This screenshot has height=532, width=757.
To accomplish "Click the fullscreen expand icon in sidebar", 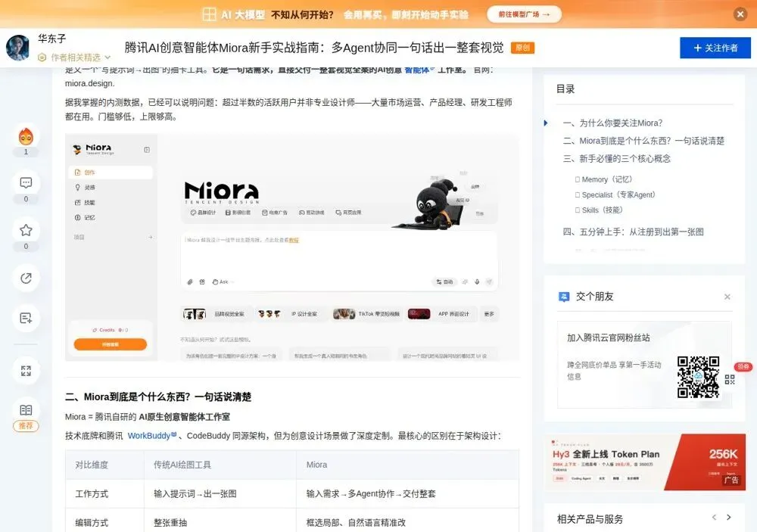I will tap(26, 371).
